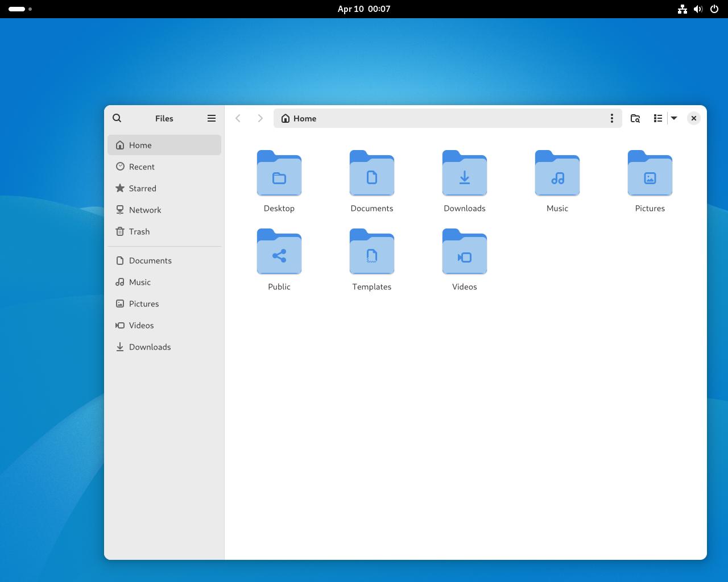Open the Activities pill in top bar
The image size is (728, 582).
point(20,9)
